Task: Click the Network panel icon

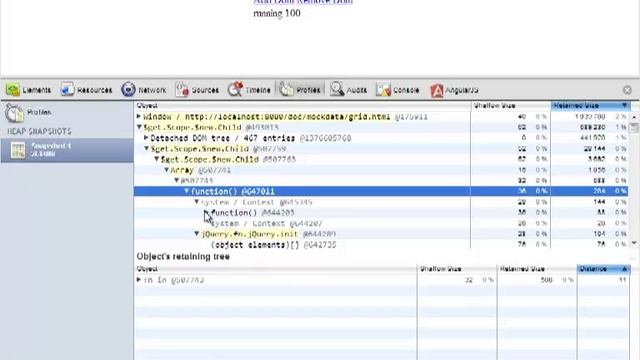Action: point(128,89)
